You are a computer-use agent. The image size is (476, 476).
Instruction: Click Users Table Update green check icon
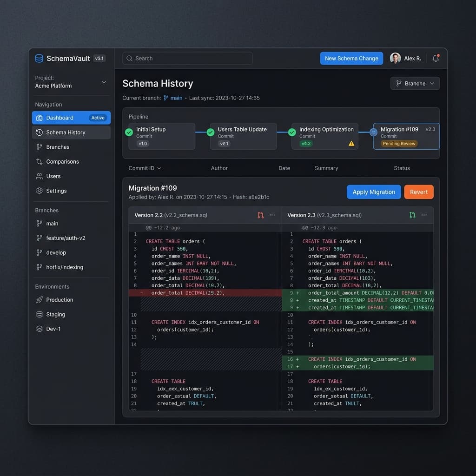tap(211, 132)
